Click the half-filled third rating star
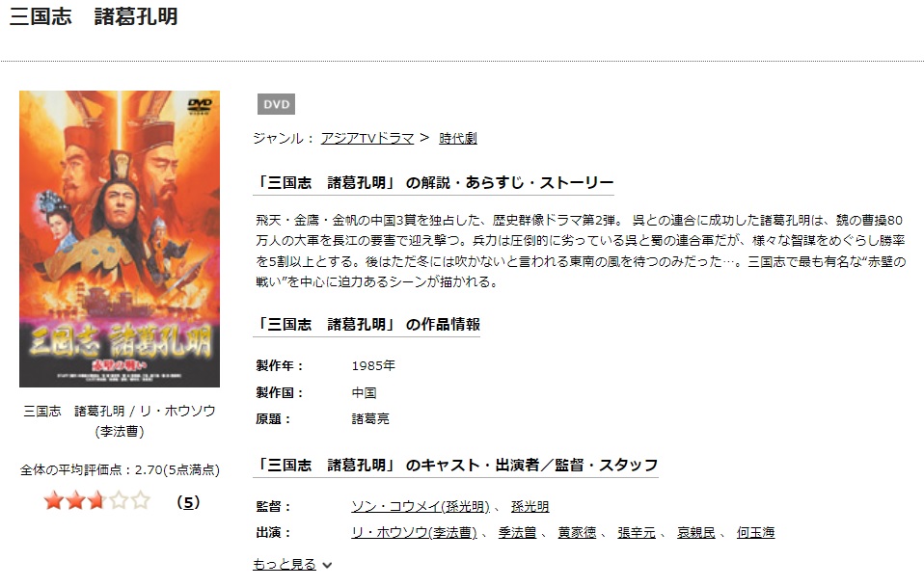924x587 pixels. point(96,501)
